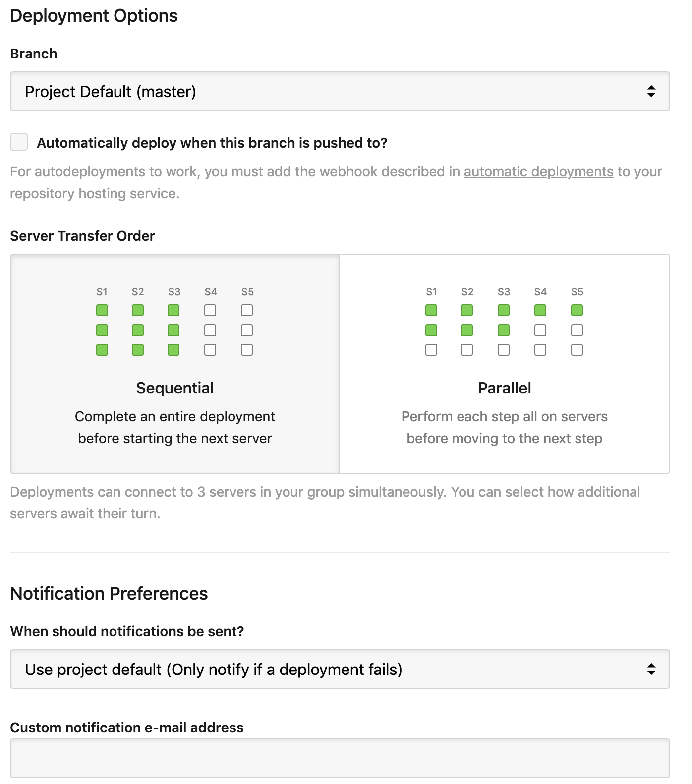
Task: Click the Sequential diagram's top S1 green square
Action: pos(102,310)
